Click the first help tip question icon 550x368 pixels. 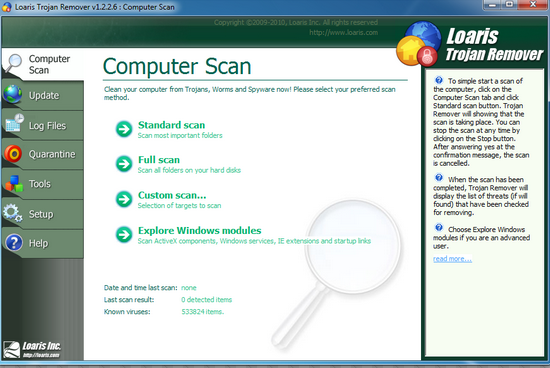point(439,80)
